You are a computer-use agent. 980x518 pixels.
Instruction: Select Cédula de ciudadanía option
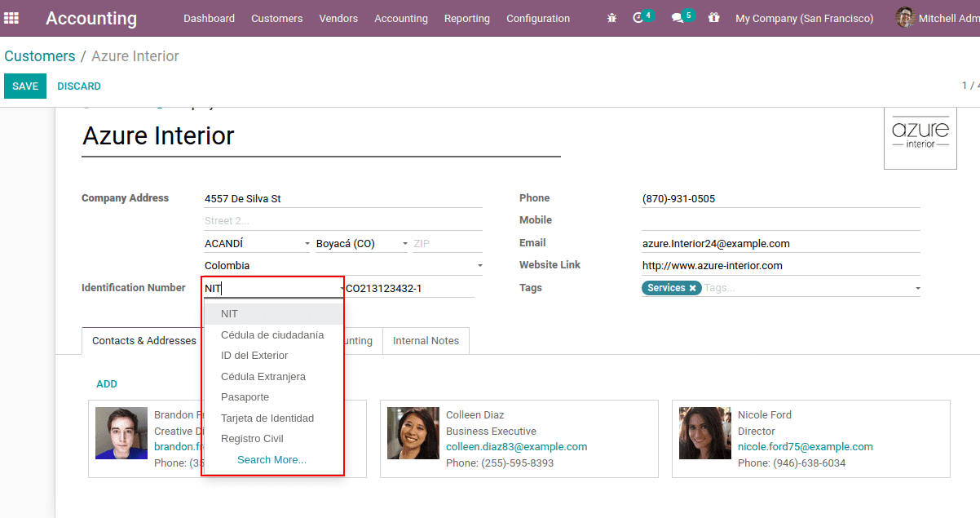pos(273,335)
